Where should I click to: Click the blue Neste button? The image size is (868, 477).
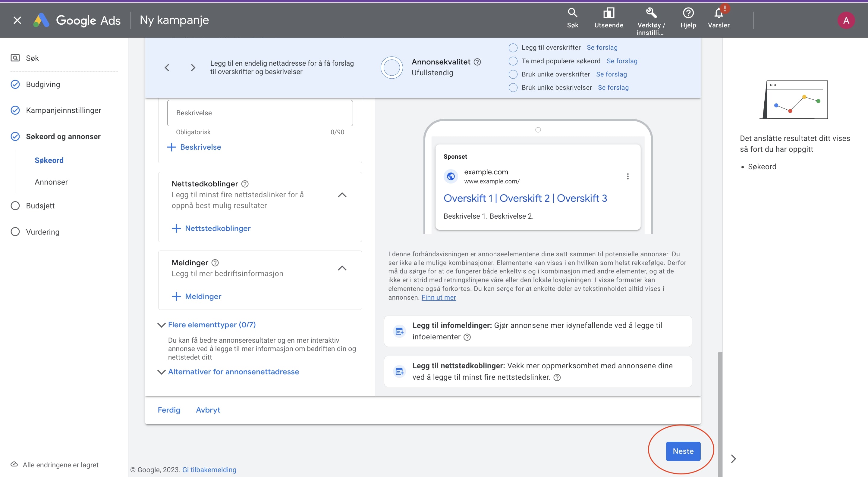683,451
